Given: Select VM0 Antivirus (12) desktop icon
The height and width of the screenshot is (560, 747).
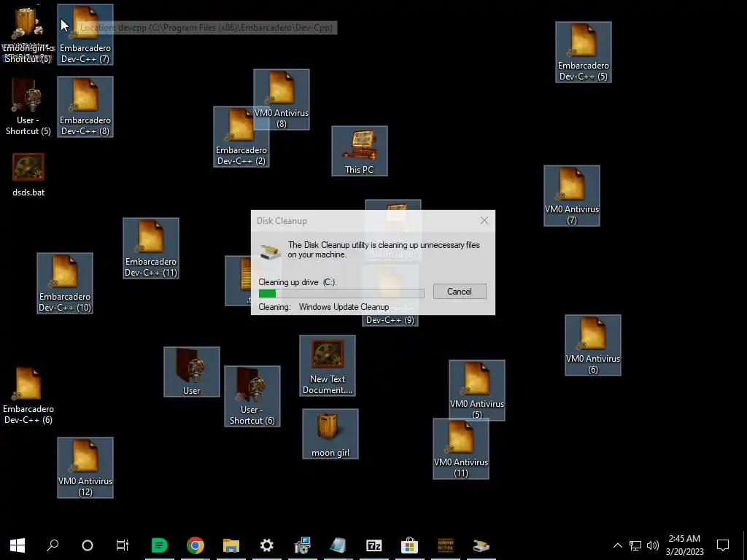Looking at the screenshot, I should [85, 467].
